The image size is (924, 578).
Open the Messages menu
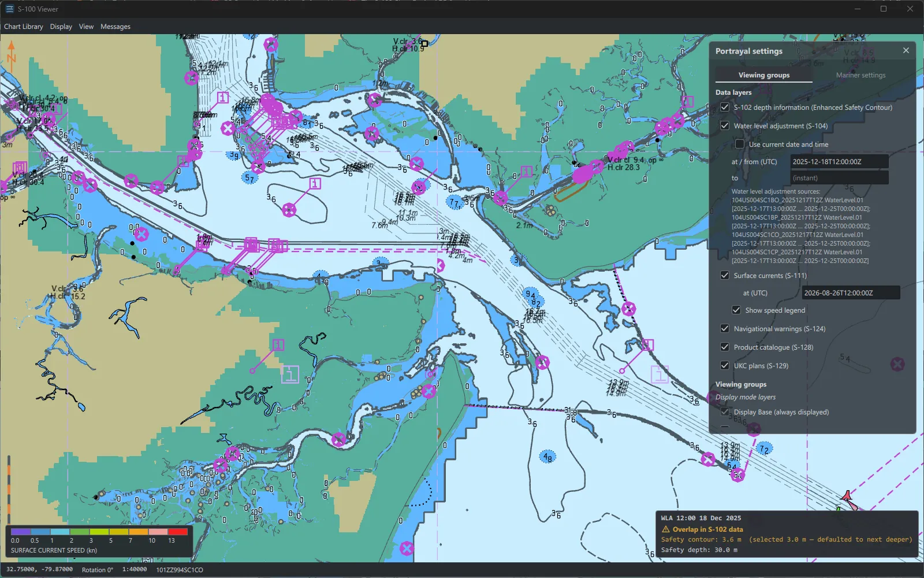[x=115, y=27]
